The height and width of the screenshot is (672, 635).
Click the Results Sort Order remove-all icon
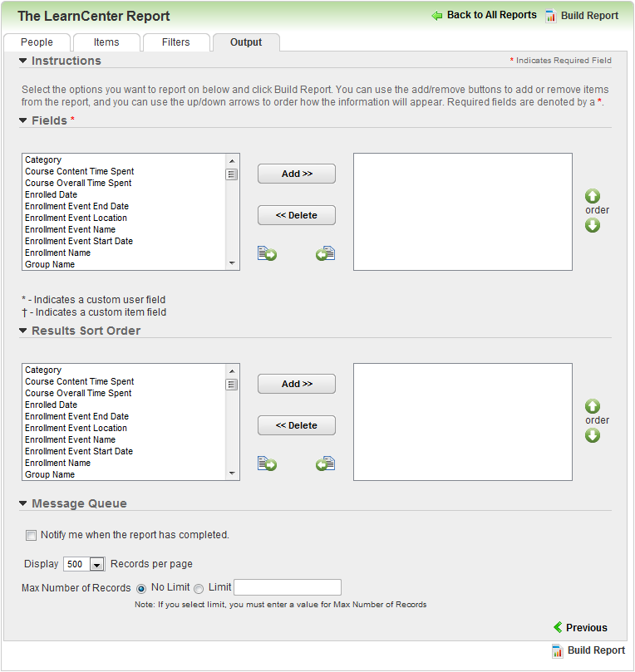coord(326,464)
